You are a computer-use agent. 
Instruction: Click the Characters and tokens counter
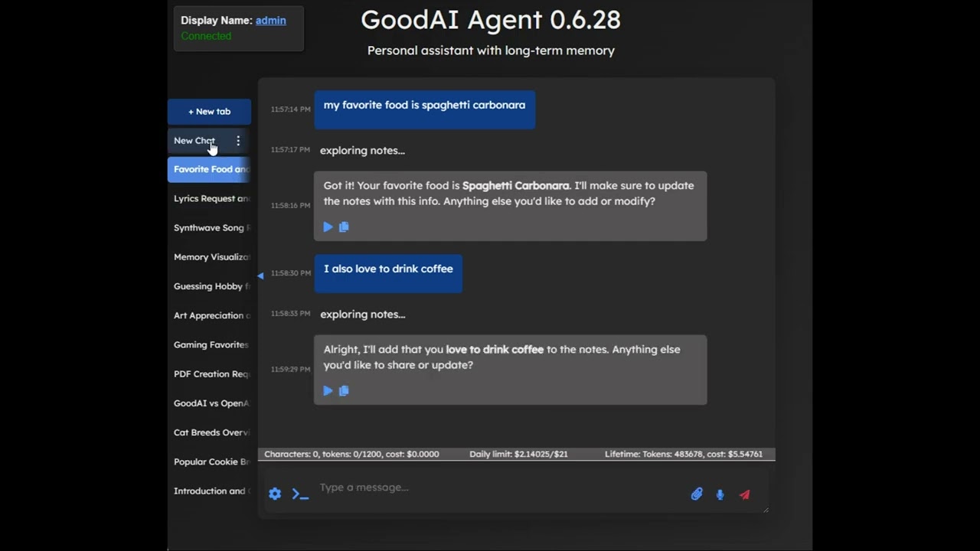click(x=351, y=454)
